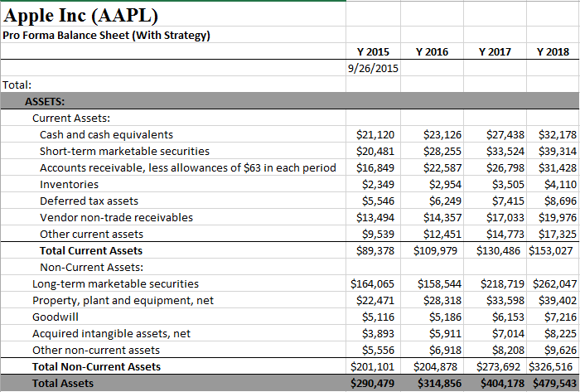The image size is (580, 392).
Task: Click the Total Current Assets label
Action: point(91,250)
